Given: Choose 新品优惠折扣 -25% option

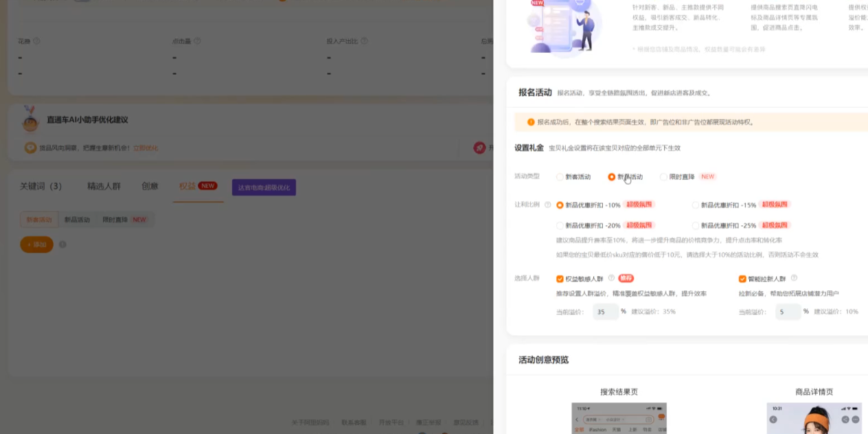Looking at the screenshot, I should point(696,226).
